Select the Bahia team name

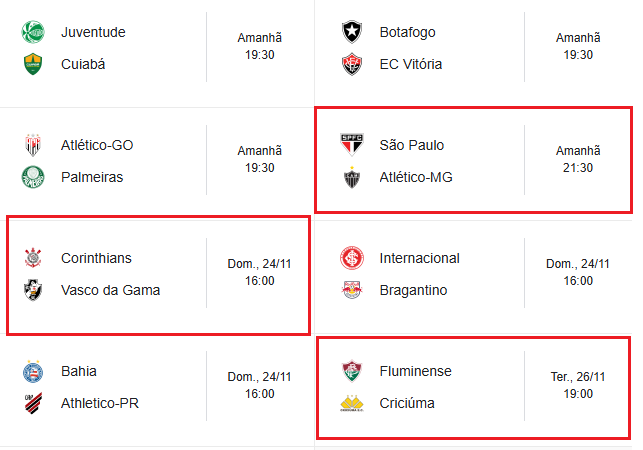[79, 371]
